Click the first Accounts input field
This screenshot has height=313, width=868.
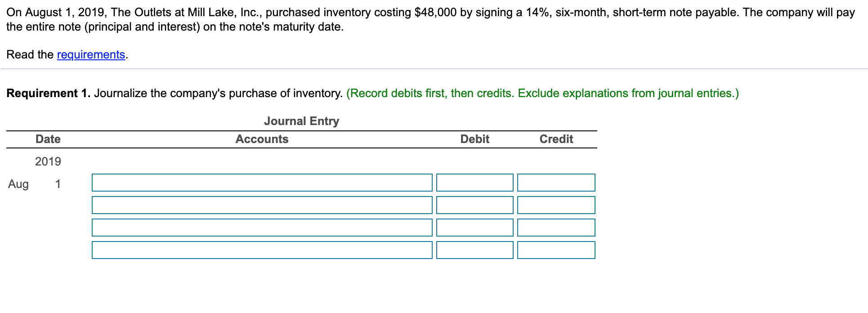coord(262,183)
